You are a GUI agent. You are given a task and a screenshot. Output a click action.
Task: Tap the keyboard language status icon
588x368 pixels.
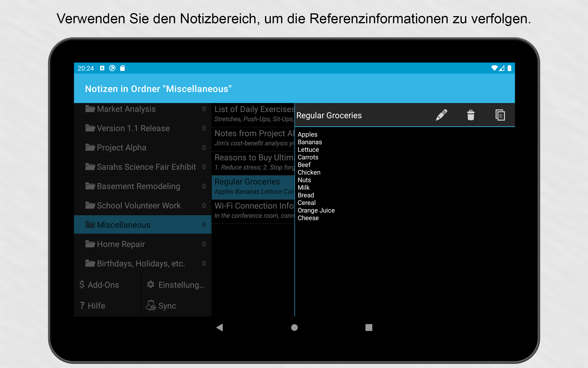point(102,68)
